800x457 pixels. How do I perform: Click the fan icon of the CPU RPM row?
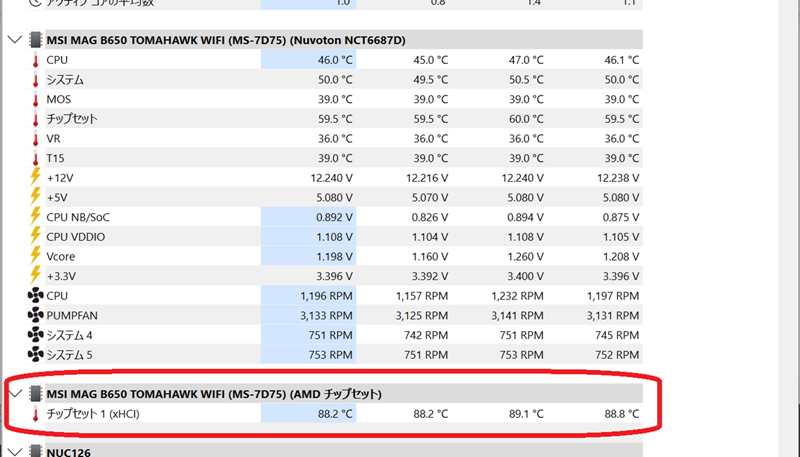(x=35, y=295)
